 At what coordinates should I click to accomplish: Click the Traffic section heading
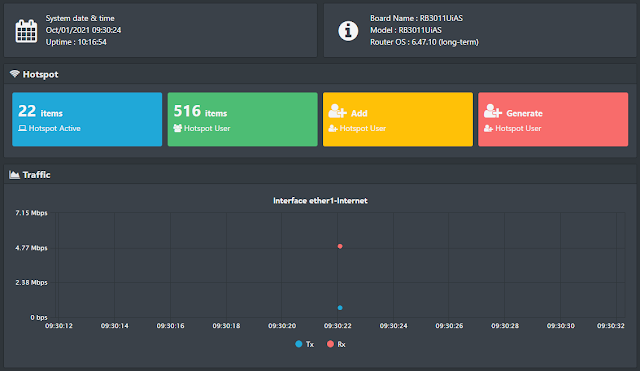(36, 175)
